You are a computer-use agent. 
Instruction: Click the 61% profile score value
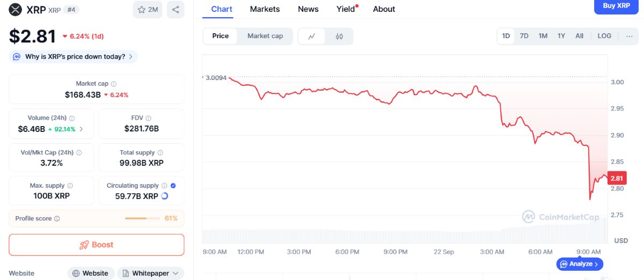(171, 218)
